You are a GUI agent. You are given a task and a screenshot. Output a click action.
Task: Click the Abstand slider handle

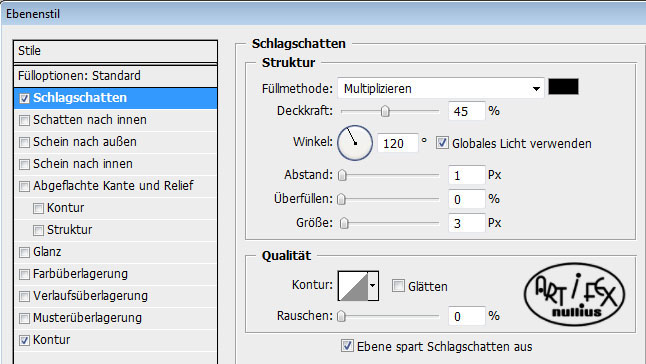pos(342,175)
